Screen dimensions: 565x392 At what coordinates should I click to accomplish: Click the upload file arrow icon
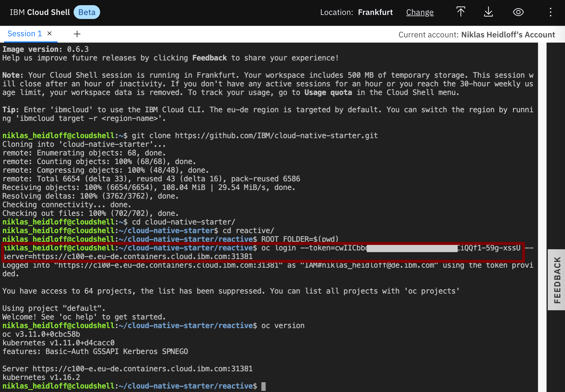coord(461,12)
